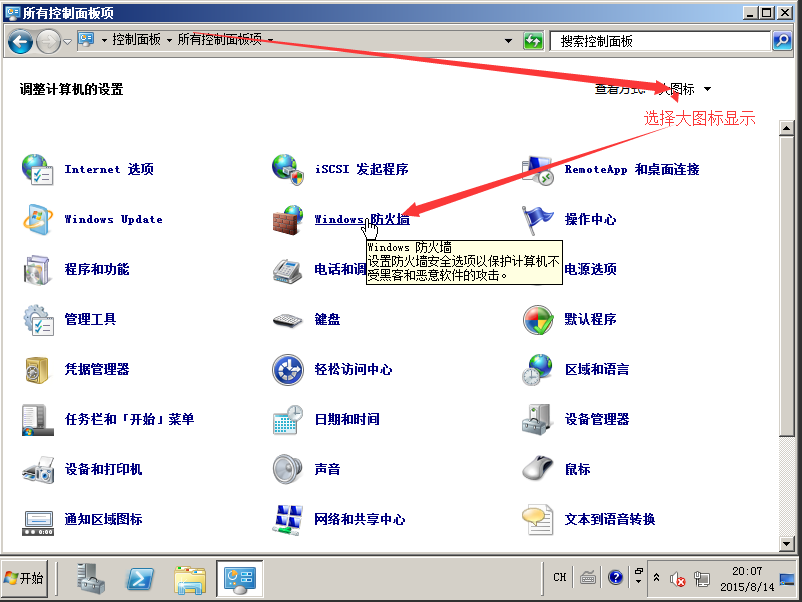
Task: Expand the root breadcrumb arrow after computer icon
Action: click(104, 40)
